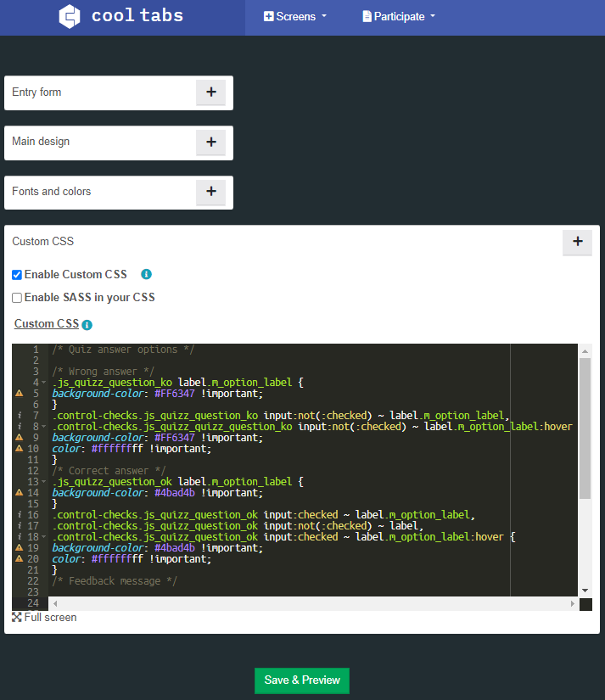Viewport: 605px width, 700px height.
Task: Click the '/* Quiz answer options */' comment
Action: coord(123,350)
